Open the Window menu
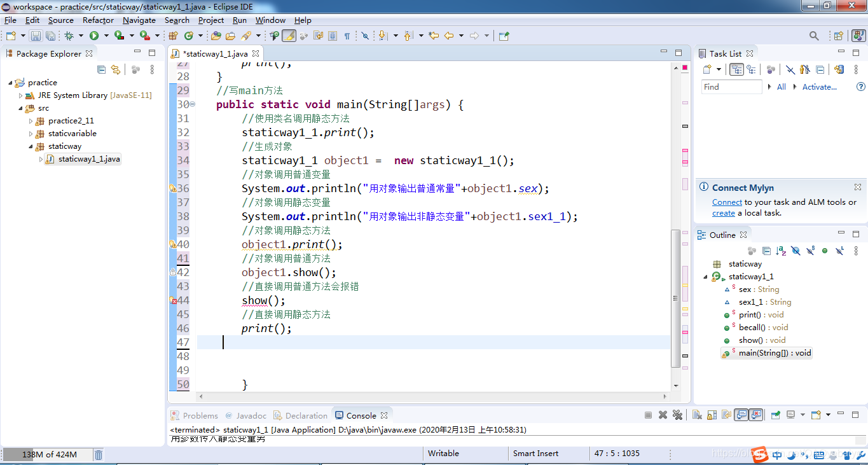 [270, 20]
